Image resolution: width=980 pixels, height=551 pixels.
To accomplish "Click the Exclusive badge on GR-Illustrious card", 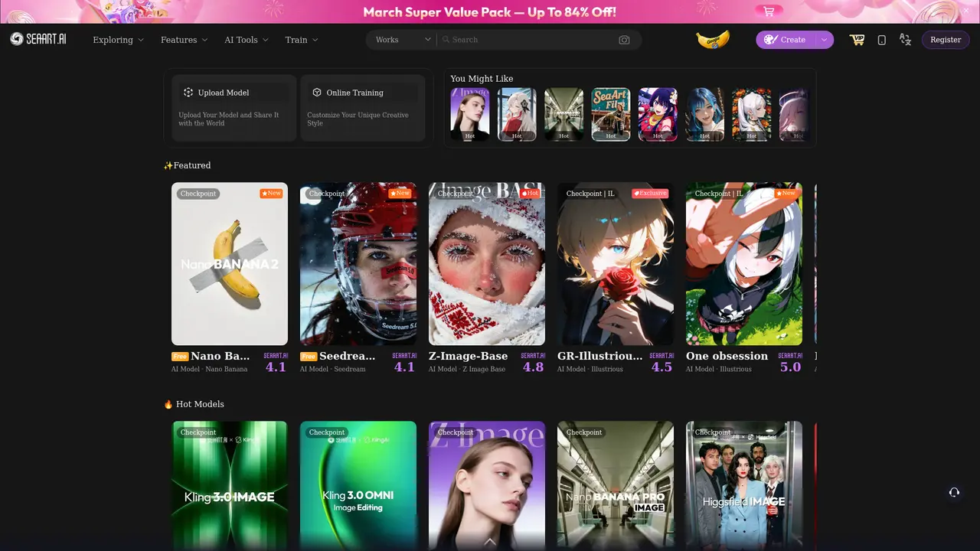I will (x=650, y=194).
